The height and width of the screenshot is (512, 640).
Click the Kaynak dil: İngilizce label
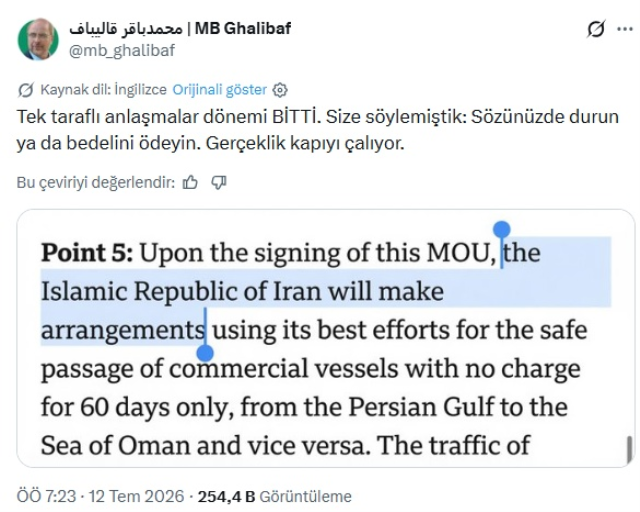(x=103, y=89)
